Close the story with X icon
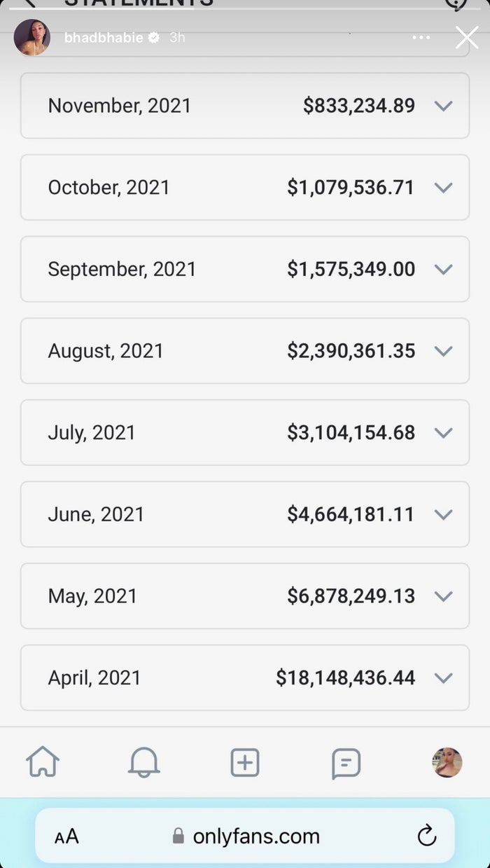Screen dimensions: 490x868 pos(466,37)
